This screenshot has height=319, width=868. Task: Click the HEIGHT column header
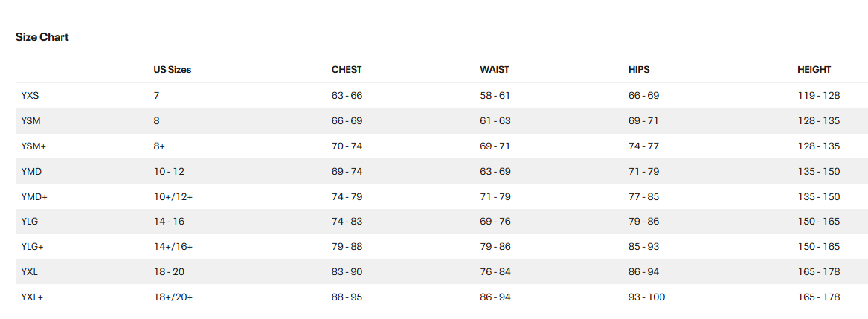[814, 70]
